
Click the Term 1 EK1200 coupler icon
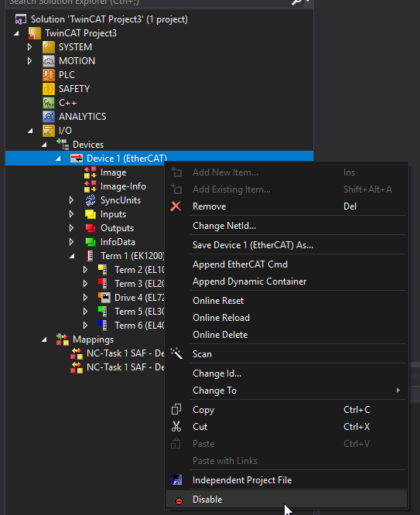pos(90,256)
